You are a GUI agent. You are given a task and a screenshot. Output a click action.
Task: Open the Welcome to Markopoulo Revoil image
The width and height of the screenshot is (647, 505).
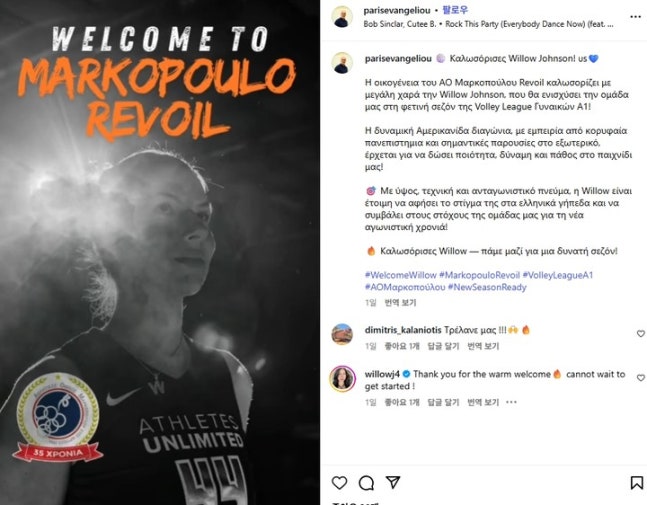point(160,252)
